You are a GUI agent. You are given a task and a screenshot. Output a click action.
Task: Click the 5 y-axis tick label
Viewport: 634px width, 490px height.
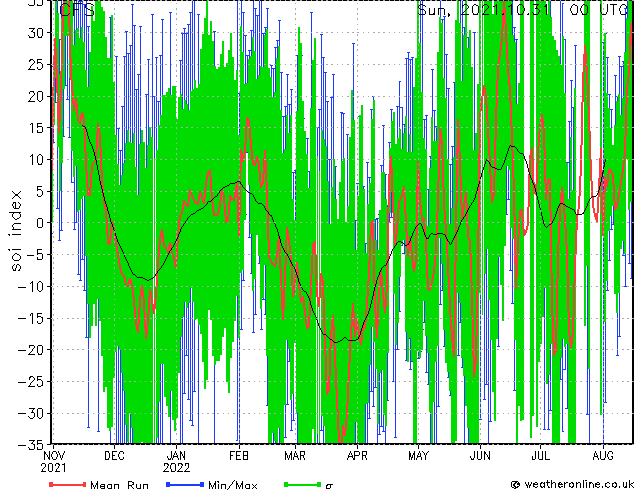pyautogui.click(x=39, y=191)
